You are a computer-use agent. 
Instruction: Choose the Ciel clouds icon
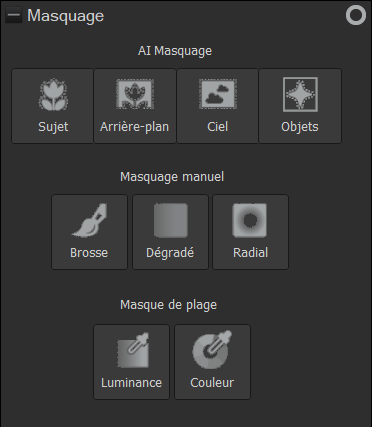pyautogui.click(x=218, y=94)
